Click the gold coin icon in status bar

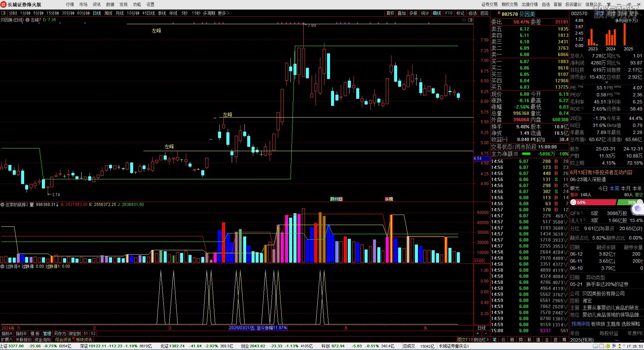tap(608, 346)
